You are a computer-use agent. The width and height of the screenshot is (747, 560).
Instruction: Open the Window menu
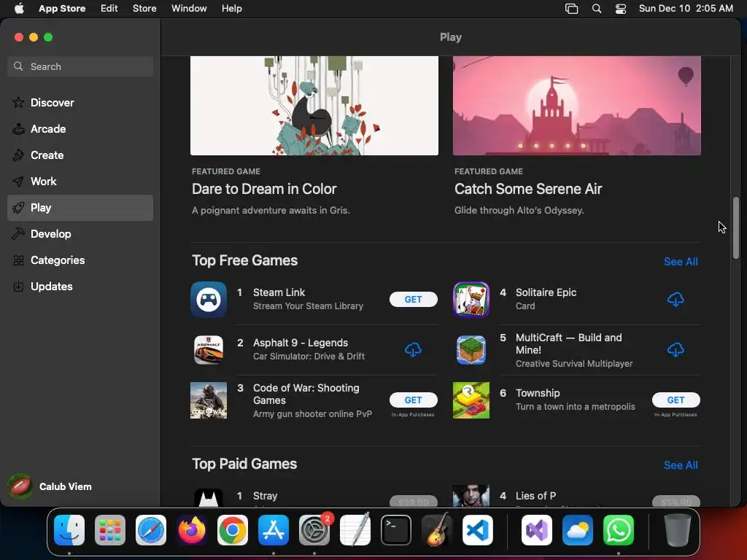coord(189,9)
